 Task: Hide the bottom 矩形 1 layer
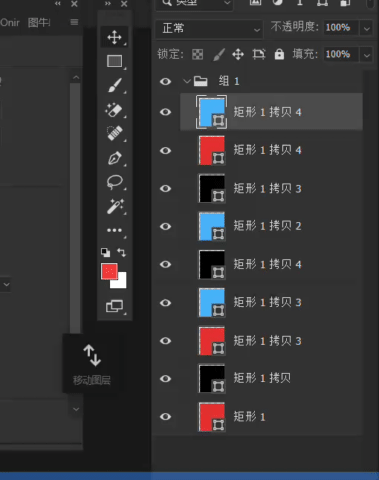165,417
